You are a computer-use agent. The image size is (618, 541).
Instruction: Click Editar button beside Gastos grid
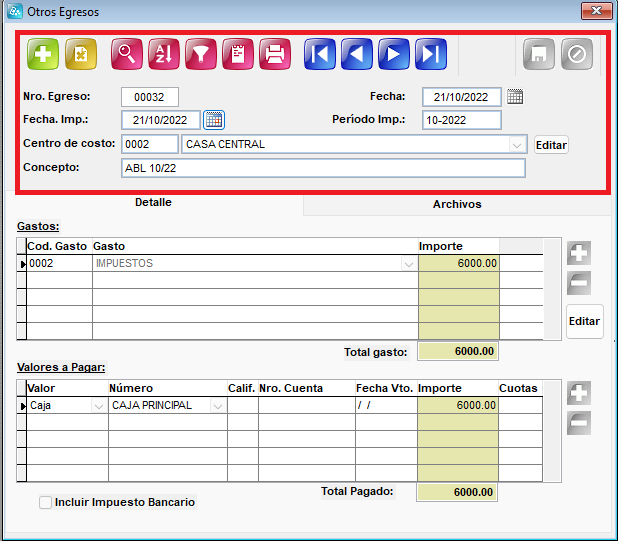pyautogui.click(x=584, y=321)
